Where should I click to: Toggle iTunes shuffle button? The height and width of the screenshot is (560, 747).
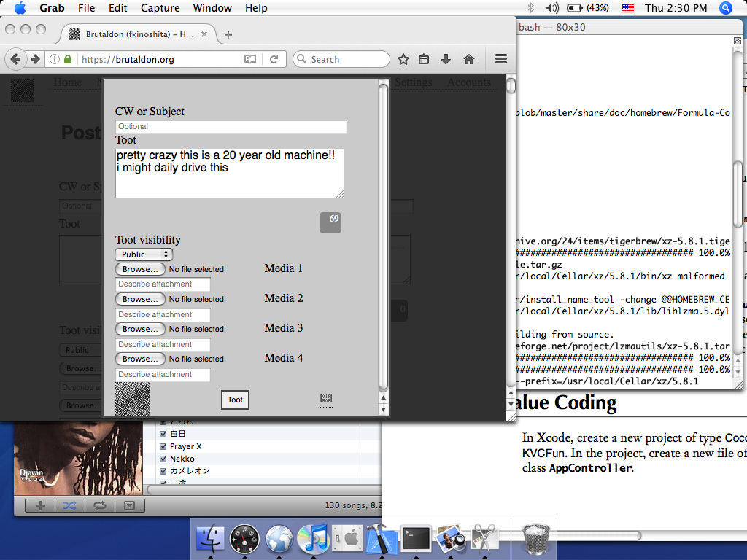(x=69, y=505)
